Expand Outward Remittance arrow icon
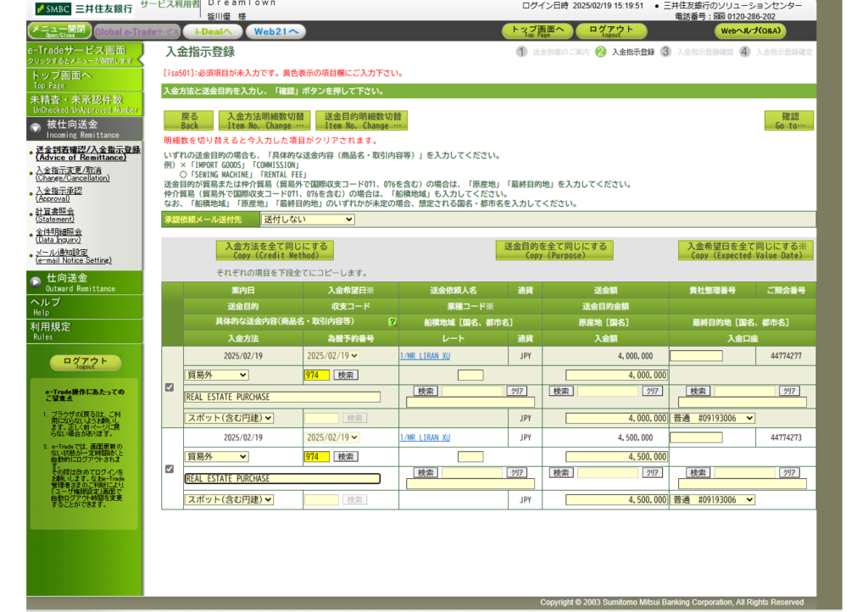 coord(36,281)
